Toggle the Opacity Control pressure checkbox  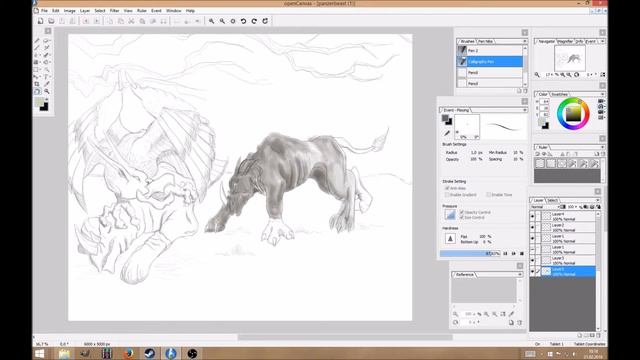[x=462, y=212]
